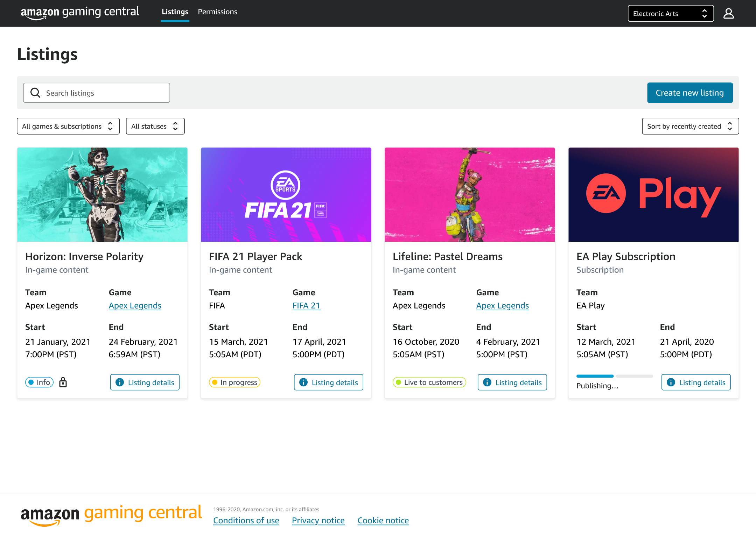
Task: Click the Horizon: Inverse Polarity title
Action: coord(84,257)
